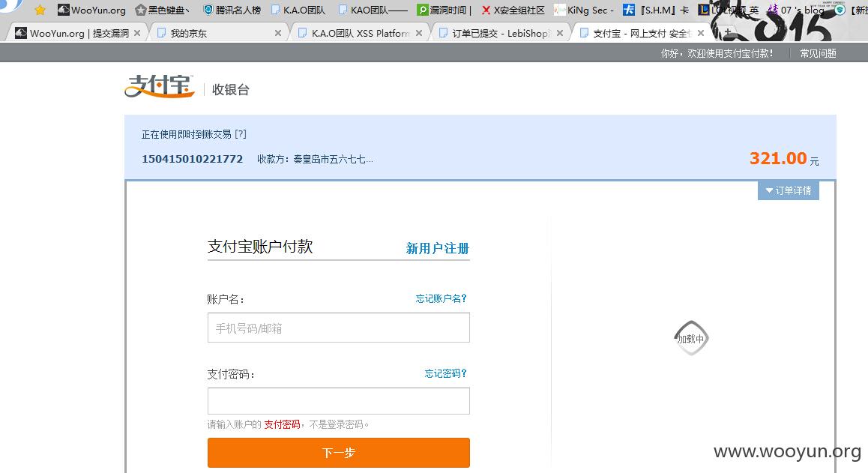868x473 pixels.
Task: Switch to the K.A.O团队 XSS Platform tab
Action: (x=360, y=33)
